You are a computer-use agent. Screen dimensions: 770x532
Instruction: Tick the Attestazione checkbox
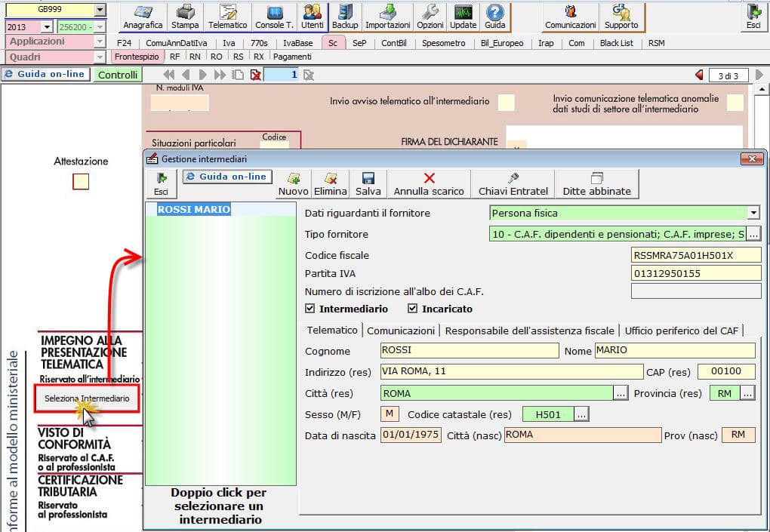[81, 181]
